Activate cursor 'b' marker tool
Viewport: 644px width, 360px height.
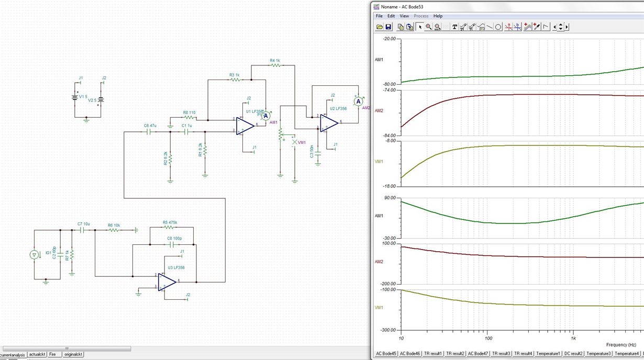(x=518, y=27)
